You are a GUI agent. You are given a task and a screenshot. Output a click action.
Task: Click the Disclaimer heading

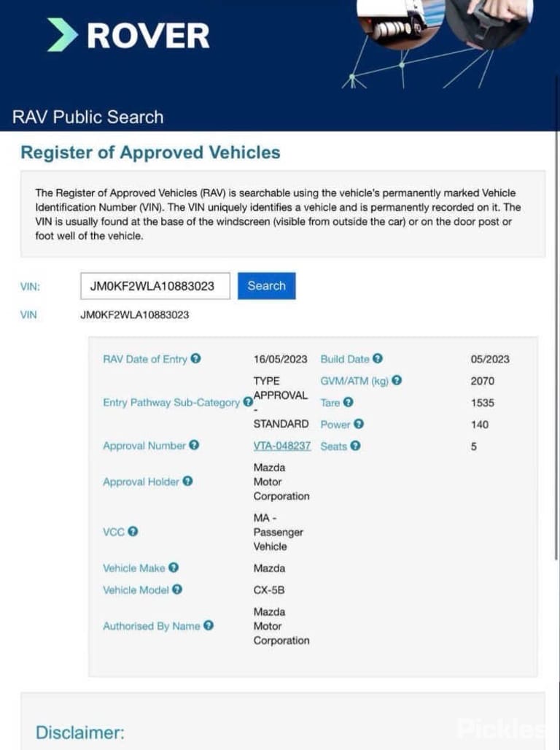click(80, 732)
